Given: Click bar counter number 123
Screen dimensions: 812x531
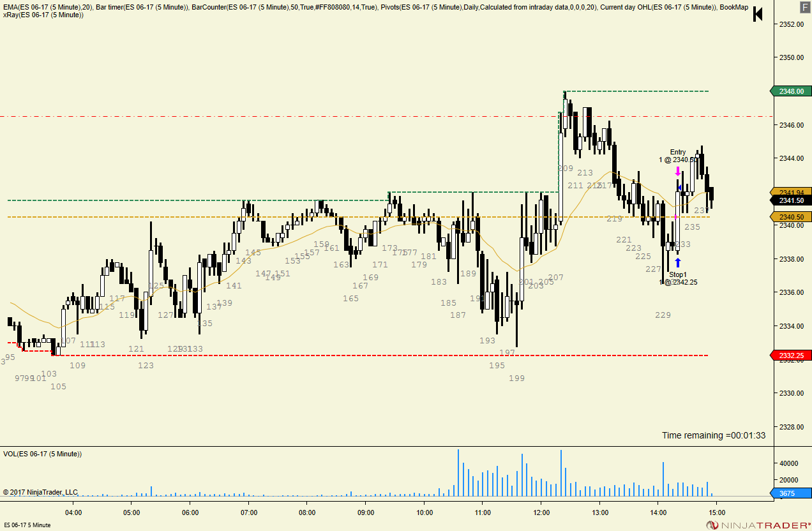Looking at the screenshot, I should point(146,366).
